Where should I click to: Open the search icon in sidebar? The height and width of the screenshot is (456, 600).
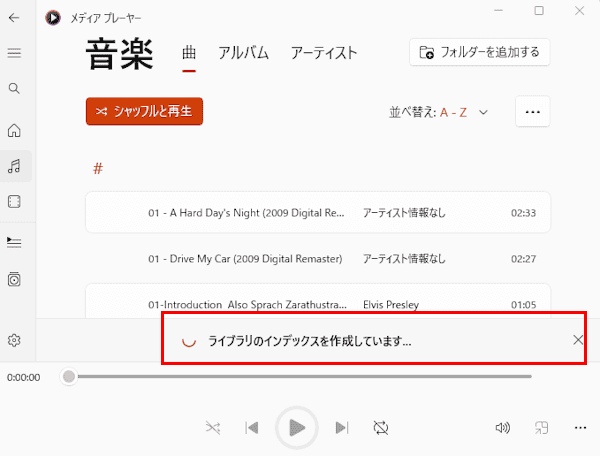pyautogui.click(x=14, y=88)
